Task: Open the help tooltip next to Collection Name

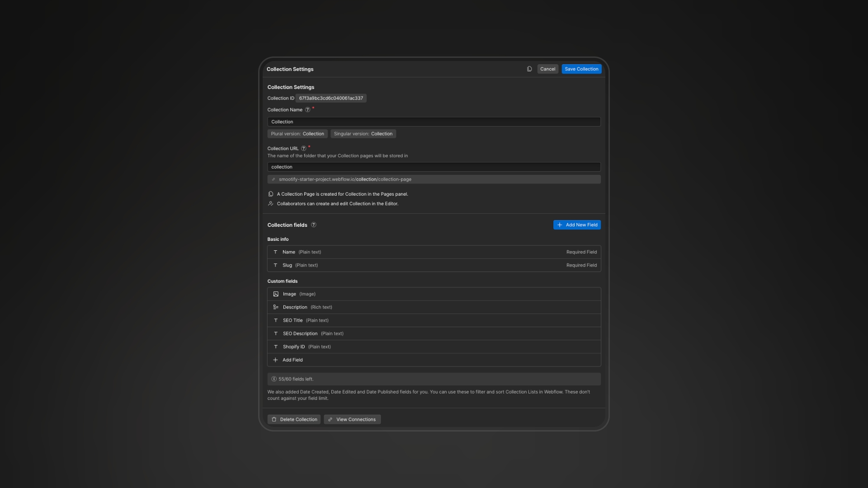Action: coord(308,109)
